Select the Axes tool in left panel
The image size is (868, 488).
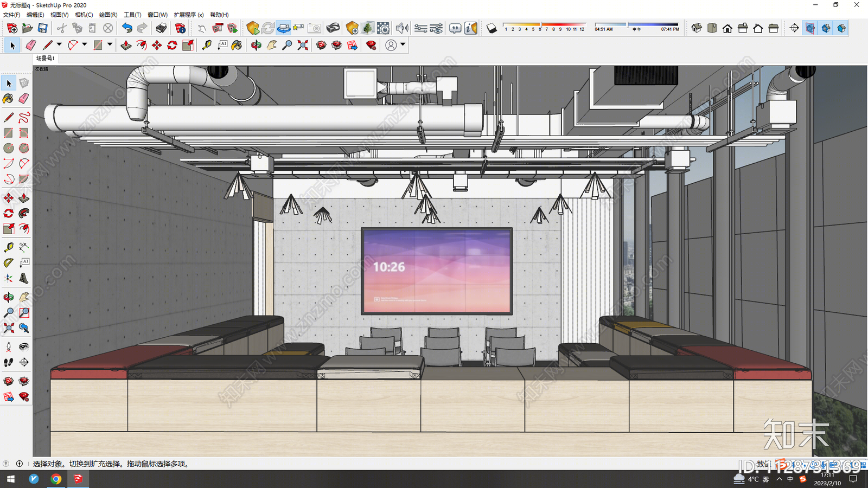(9, 279)
